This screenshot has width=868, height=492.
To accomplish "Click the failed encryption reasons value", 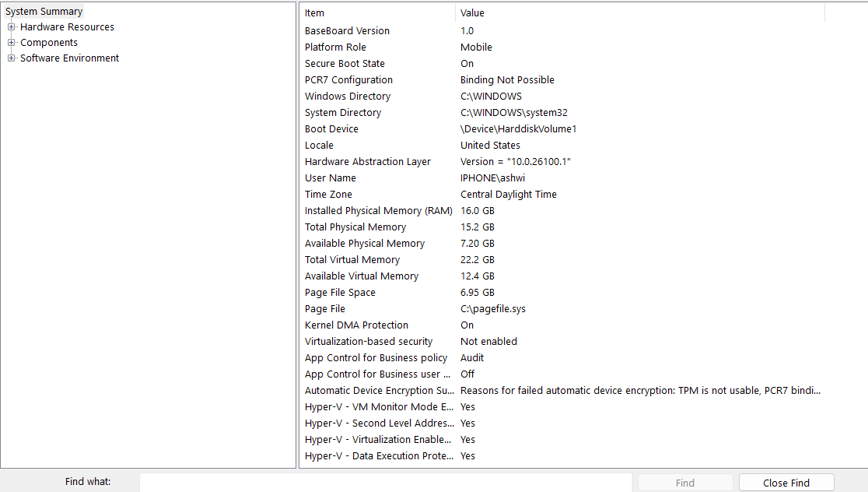I will click(x=640, y=391).
